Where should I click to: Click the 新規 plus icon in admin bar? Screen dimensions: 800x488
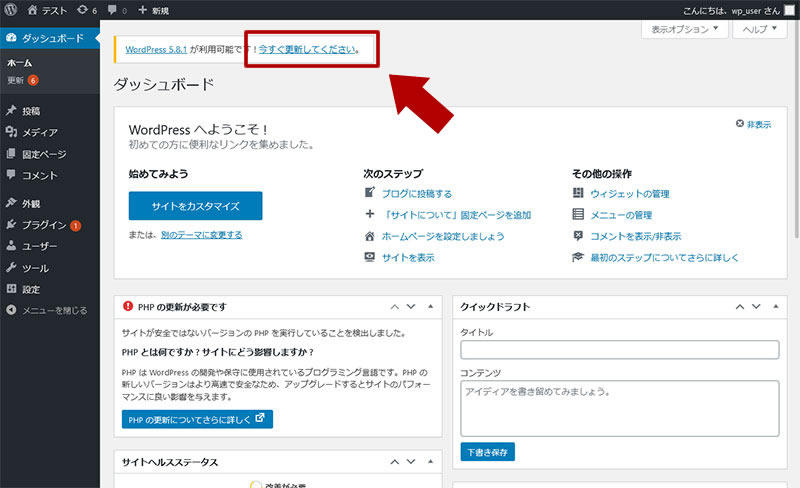142,10
